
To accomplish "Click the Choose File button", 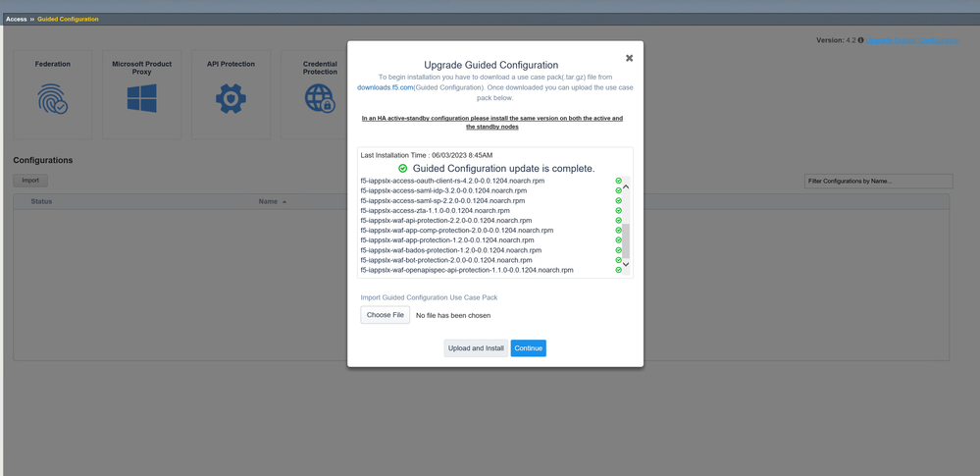I will pos(385,315).
